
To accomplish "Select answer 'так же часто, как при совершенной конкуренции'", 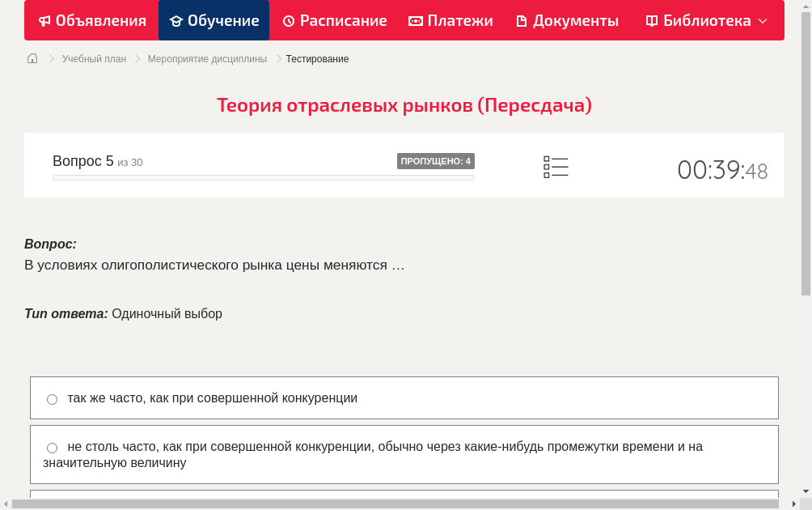I will 52,399.
